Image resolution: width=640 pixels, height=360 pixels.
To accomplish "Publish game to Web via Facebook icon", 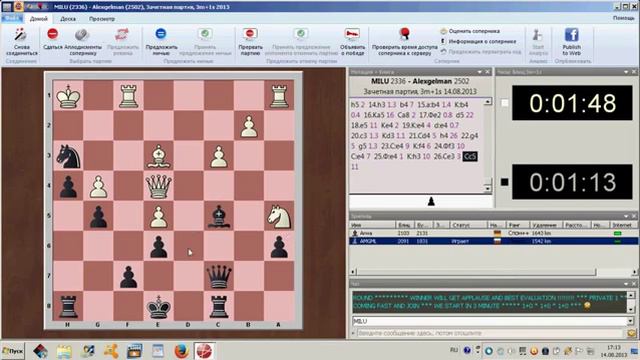I will click(571, 35).
